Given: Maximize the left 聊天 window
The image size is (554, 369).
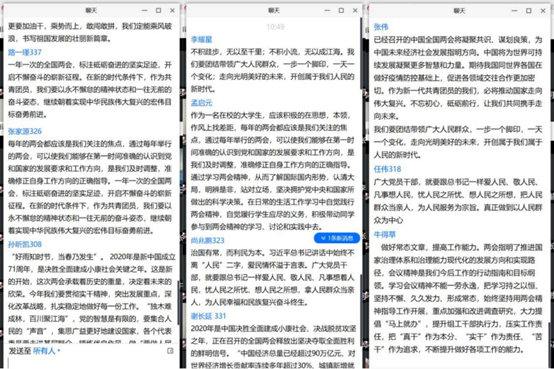Looking at the screenshot, I should point(158,11).
